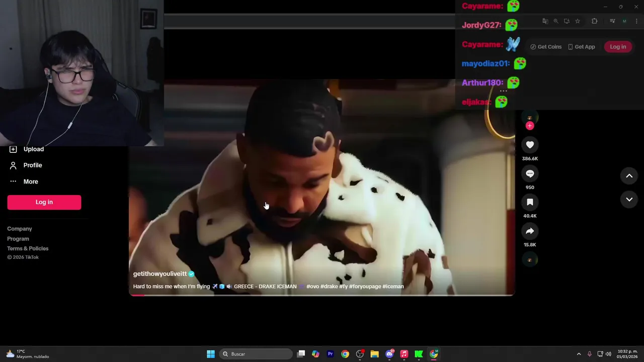The image size is (644, 362).
Task: Expand the Terms & Policies footer section
Action: coord(28,248)
